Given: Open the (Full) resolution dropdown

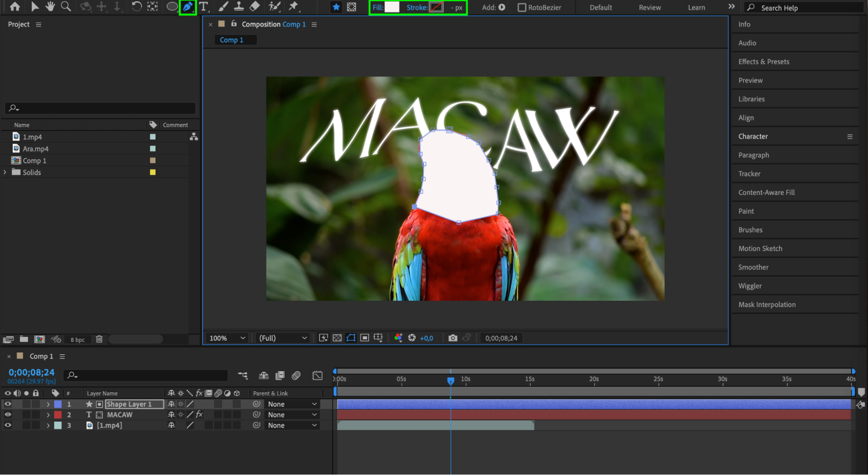Looking at the screenshot, I should tap(283, 338).
